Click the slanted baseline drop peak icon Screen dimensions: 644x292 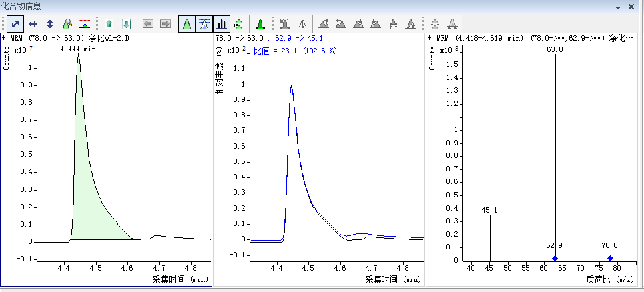(x=410, y=24)
